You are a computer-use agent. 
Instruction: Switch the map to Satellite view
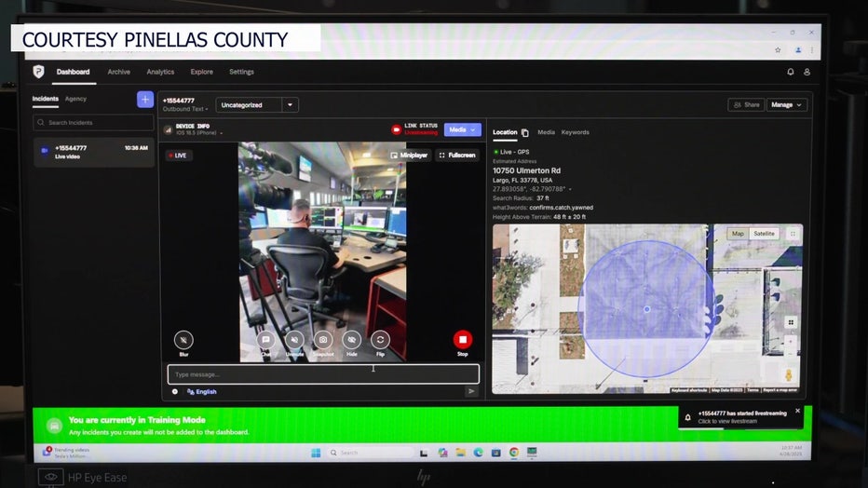(764, 234)
